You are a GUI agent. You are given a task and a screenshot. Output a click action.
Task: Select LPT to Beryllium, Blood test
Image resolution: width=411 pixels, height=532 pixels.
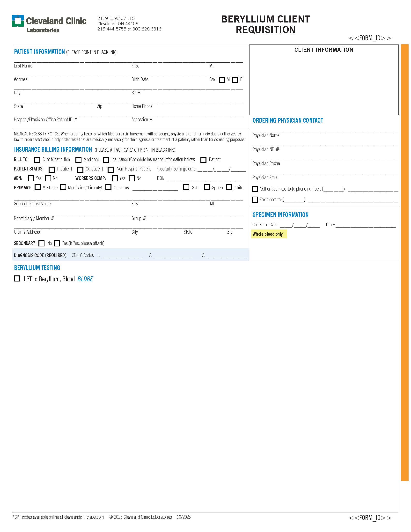click(x=17, y=279)
